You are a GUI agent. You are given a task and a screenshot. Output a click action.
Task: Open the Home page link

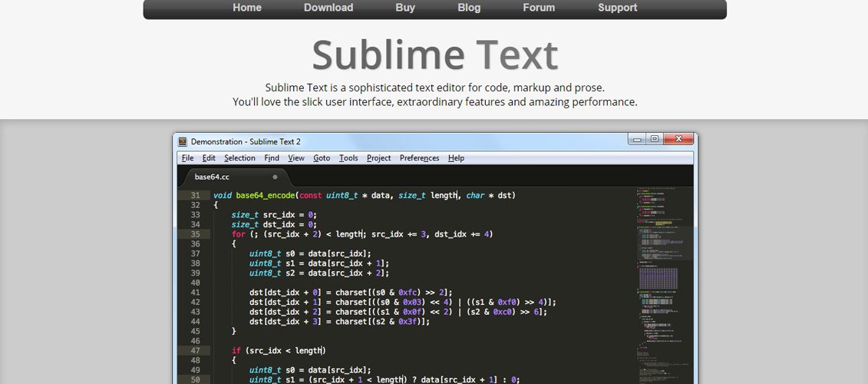[x=247, y=8]
